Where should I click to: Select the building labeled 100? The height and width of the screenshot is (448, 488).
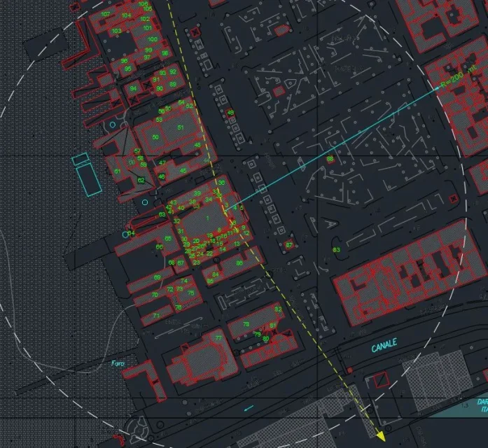coord(153,40)
